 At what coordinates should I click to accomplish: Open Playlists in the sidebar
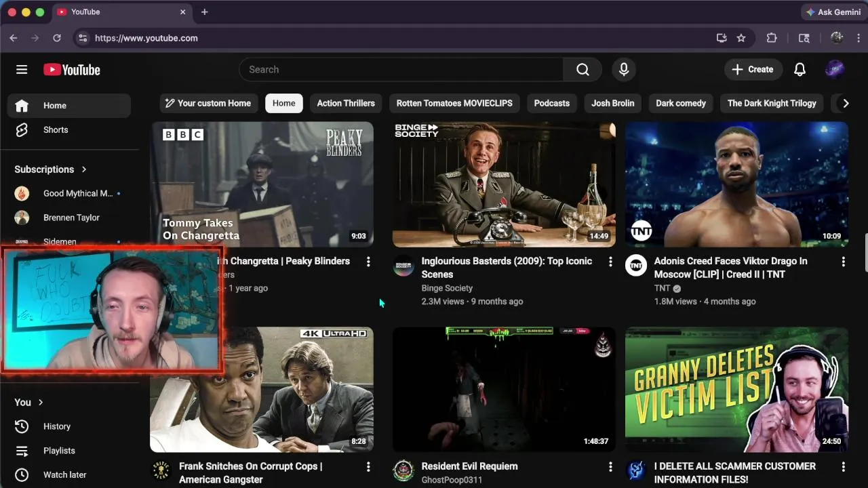tap(69, 451)
